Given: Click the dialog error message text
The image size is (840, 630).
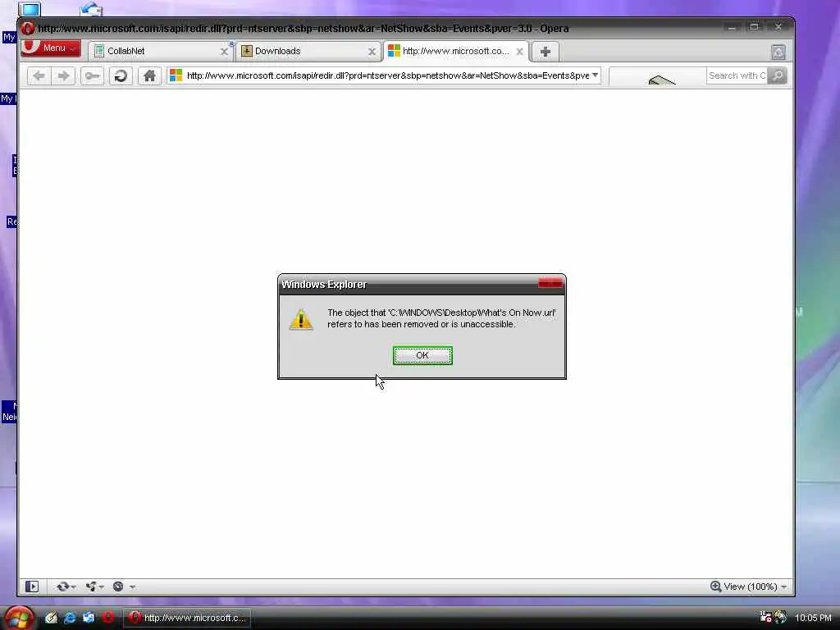Looking at the screenshot, I should pos(441,318).
